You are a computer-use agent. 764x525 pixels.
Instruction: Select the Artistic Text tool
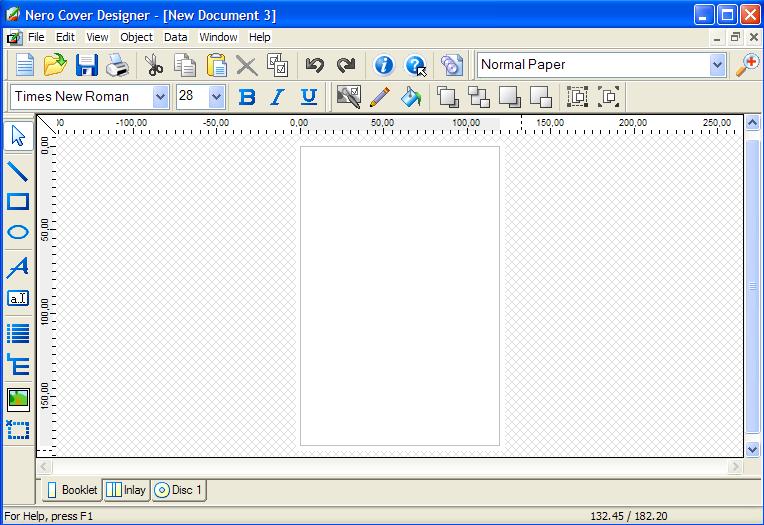pos(18,267)
